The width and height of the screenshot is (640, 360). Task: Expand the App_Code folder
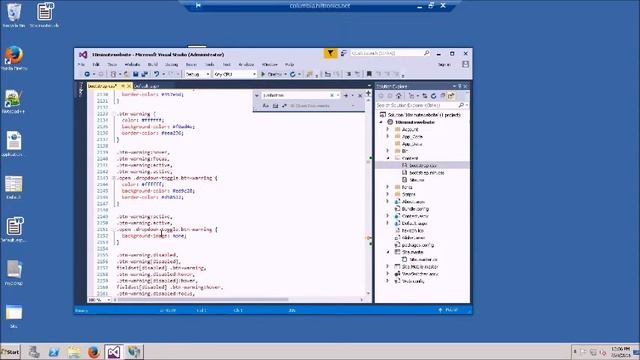pos(388,137)
